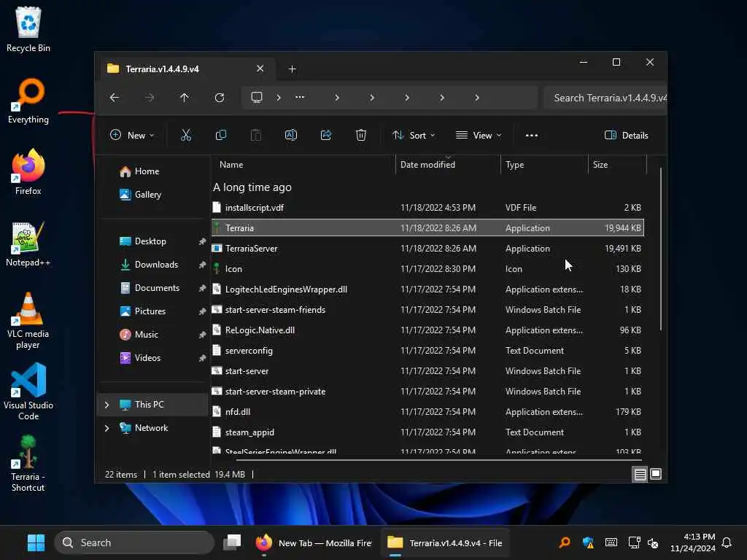Select the TerrariaServer application
Image resolution: width=747 pixels, height=560 pixels.
(427, 249)
